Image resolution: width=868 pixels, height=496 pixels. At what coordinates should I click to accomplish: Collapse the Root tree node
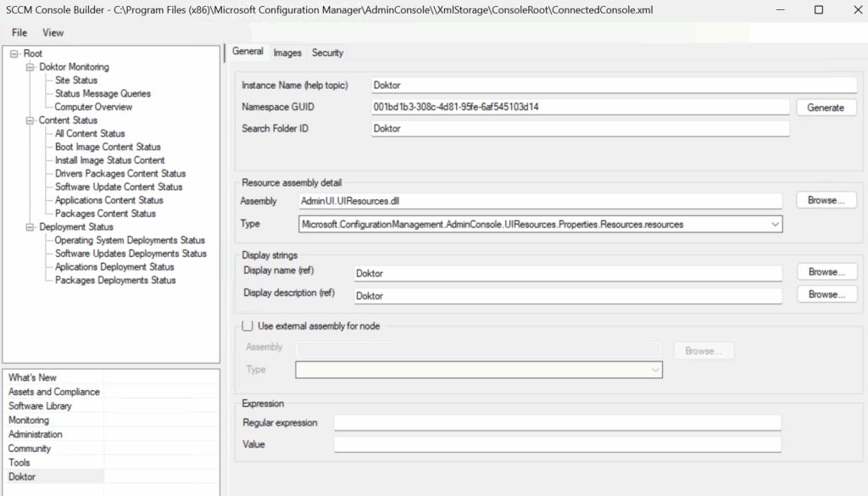pyautogui.click(x=14, y=54)
